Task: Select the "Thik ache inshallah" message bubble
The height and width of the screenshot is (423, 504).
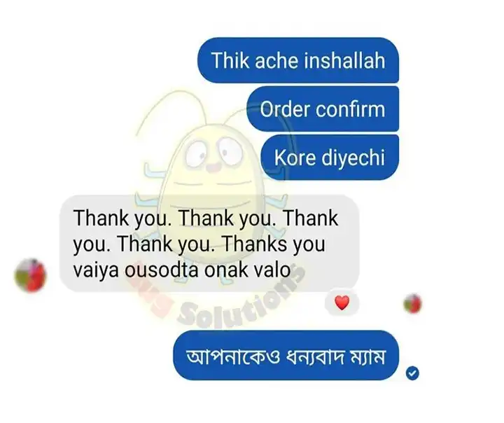Action: pyautogui.click(x=298, y=60)
